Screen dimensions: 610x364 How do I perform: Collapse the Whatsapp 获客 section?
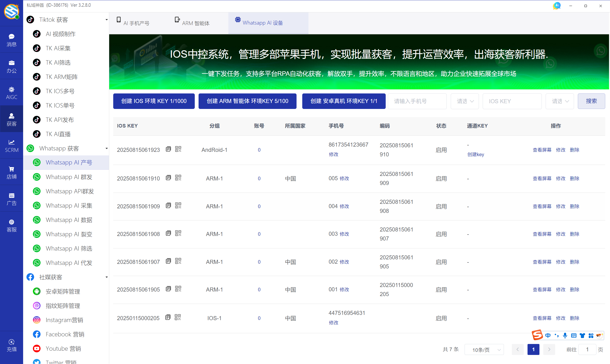click(107, 148)
